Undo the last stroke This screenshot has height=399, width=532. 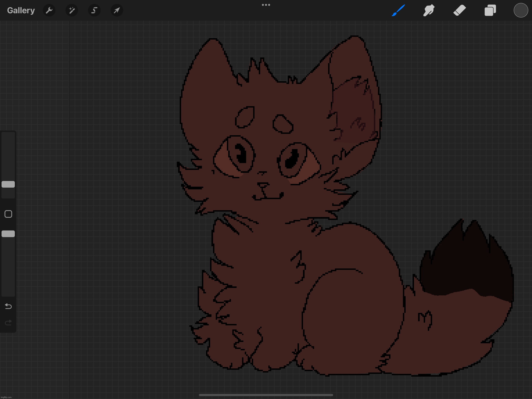pos(8,306)
